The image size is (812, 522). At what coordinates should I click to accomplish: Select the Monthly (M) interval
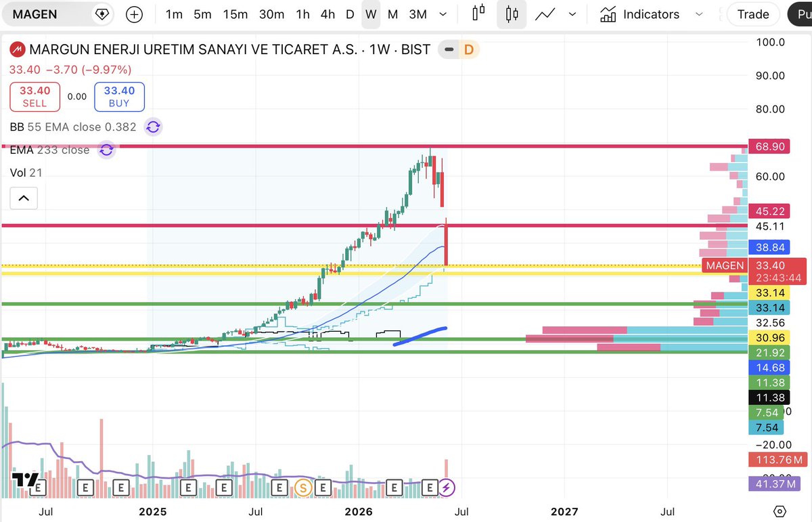point(392,14)
